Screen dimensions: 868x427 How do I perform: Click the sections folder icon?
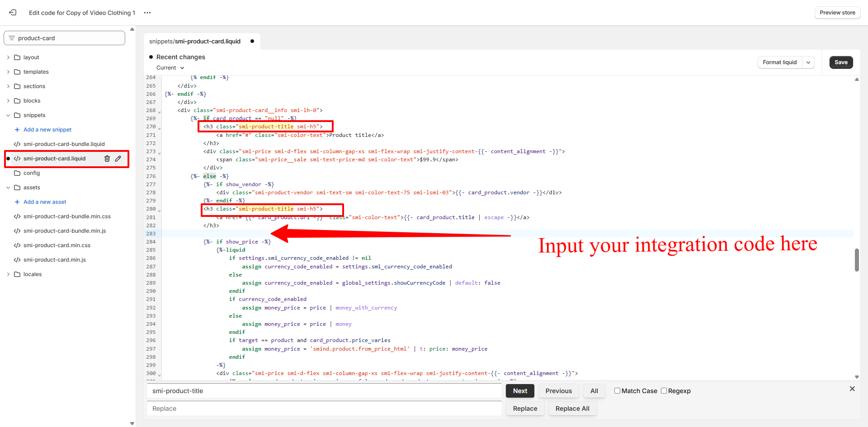pyautogui.click(x=17, y=86)
